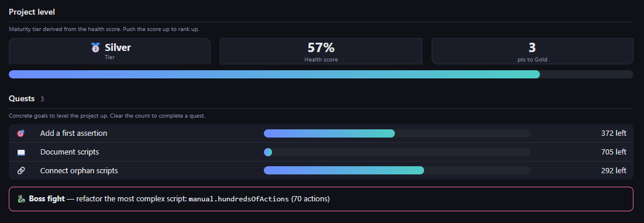Screen dimensions: 644x223
Task: Click the Quests section heading
Action: pos(22,98)
